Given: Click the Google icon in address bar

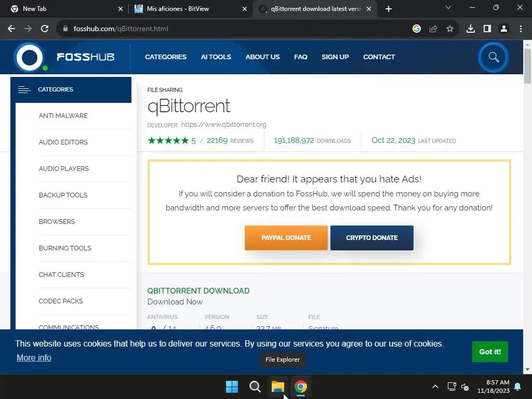Looking at the screenshot, I should tap(417, 29).
